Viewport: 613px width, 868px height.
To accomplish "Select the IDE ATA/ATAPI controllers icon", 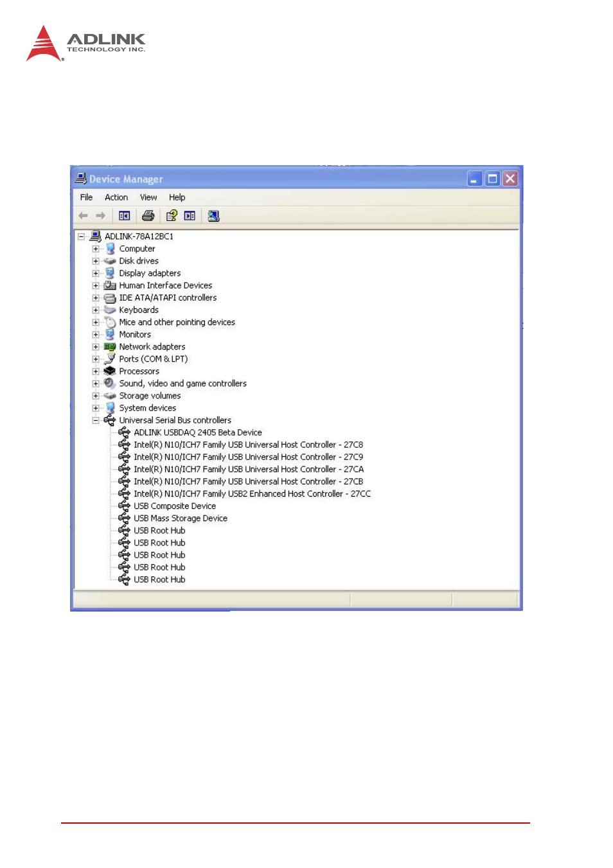I will pos(110,298).
